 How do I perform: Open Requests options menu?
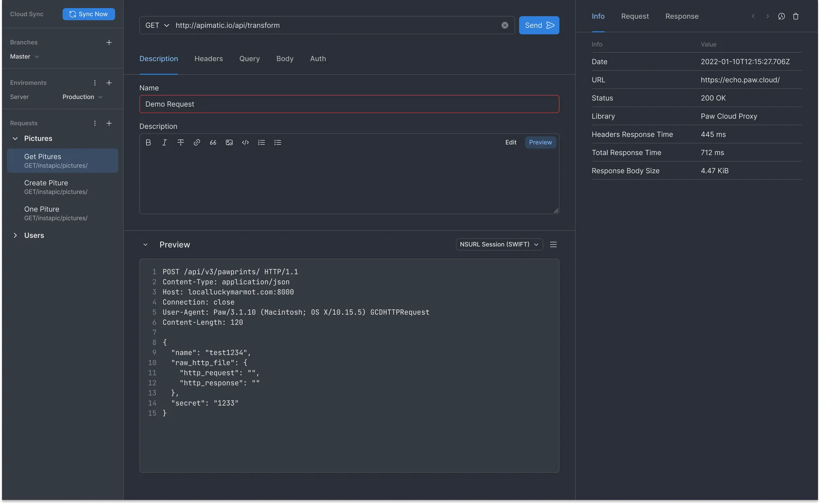(95, 123)
